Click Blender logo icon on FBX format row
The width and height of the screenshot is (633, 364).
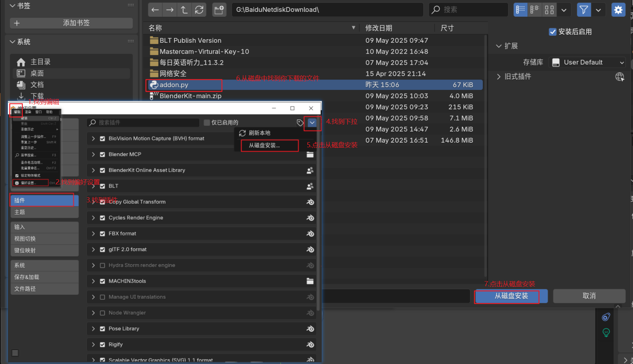[x=310, y=234]
